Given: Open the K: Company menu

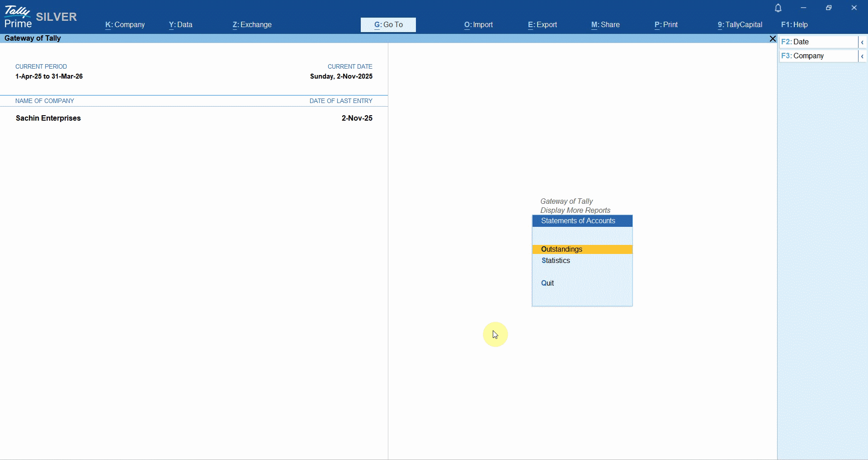Looking at the screenshot, I should 125,25.
